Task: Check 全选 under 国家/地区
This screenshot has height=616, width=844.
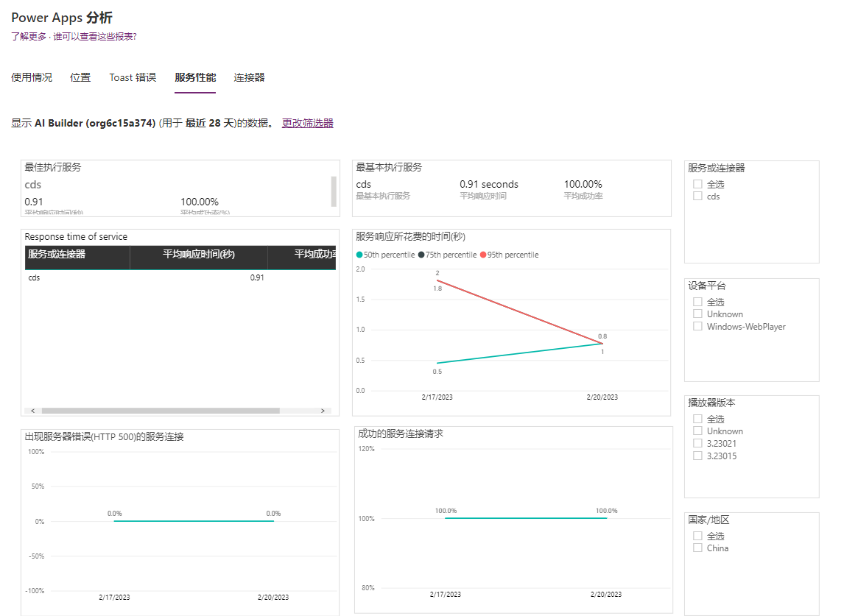Action: [697, 536]
